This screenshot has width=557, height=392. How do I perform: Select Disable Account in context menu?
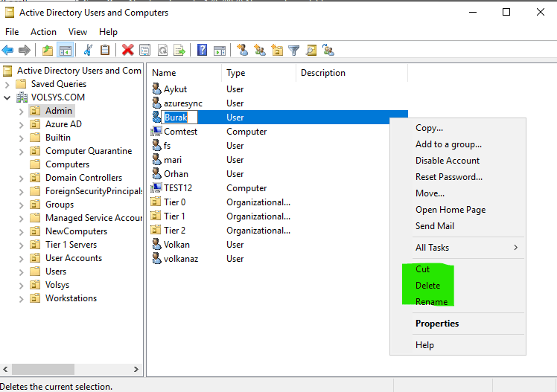[447, 161]
